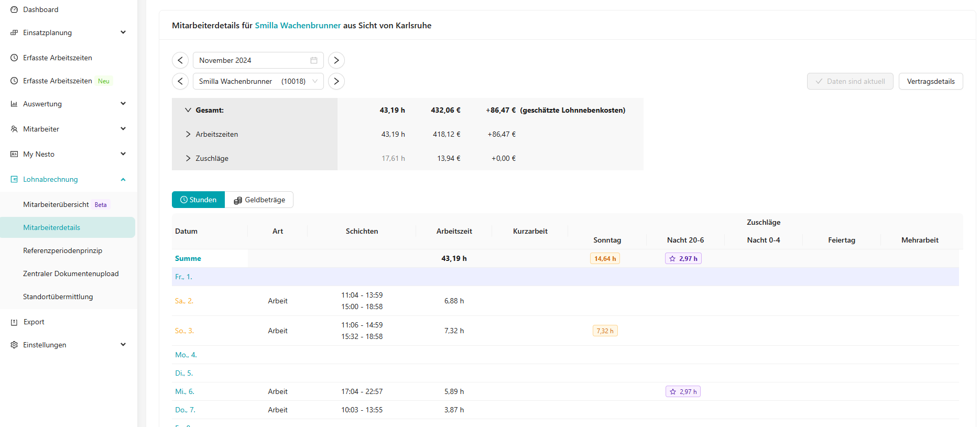Screen dimensions: 980x427
Task: Click the Erfasste Arbeitszeiten clock icon
Action: pyautogui.click(x=14, y=58)
